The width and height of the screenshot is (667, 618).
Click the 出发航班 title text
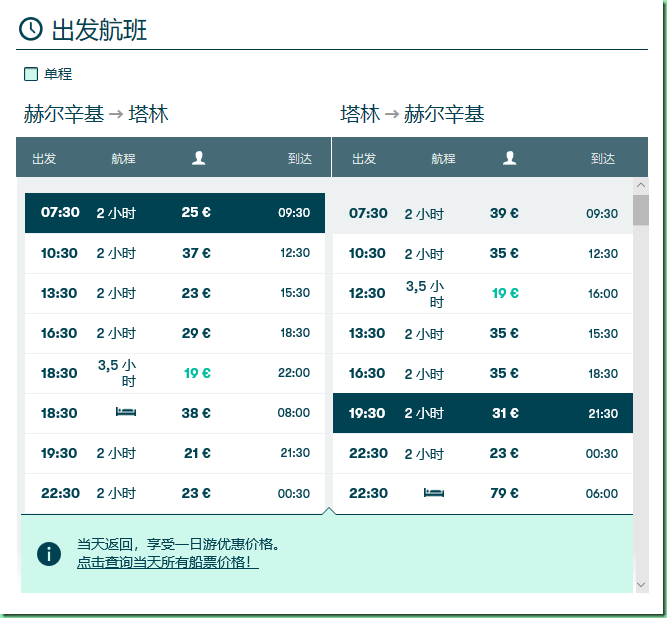[99, 30]
